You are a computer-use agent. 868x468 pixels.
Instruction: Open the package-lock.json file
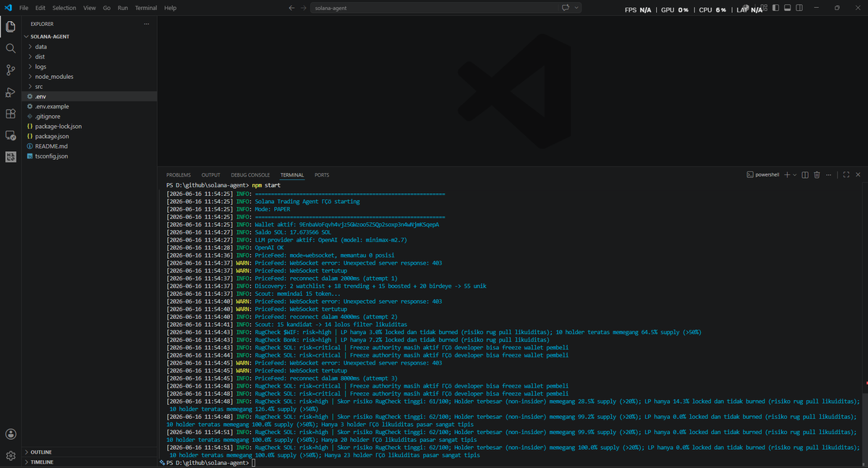point(90,126)
